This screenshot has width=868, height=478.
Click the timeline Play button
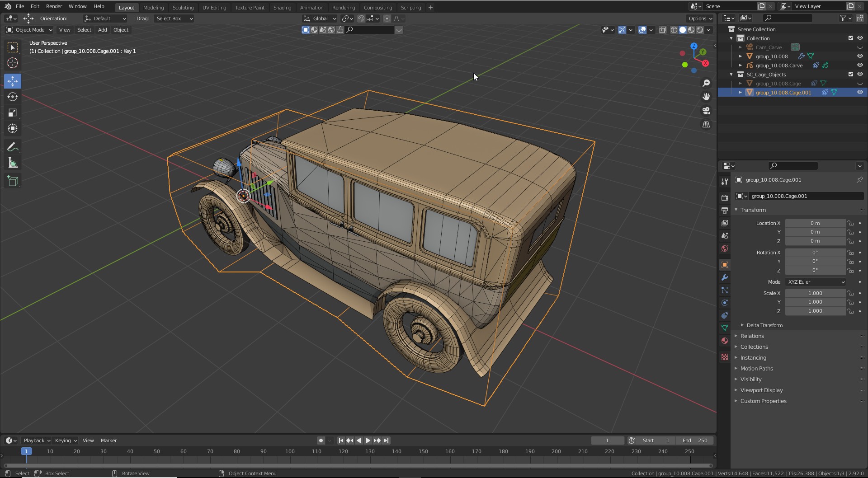tap(368, 441)
